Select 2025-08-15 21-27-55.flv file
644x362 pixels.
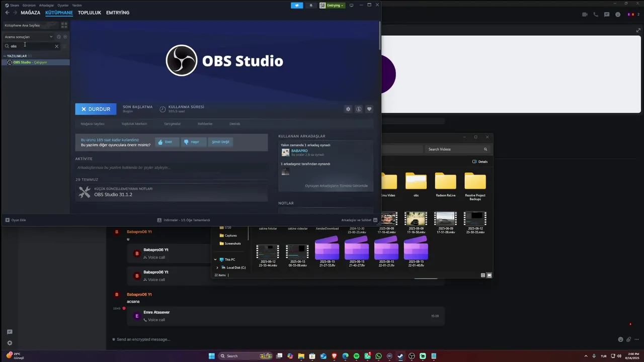point(327,253)
